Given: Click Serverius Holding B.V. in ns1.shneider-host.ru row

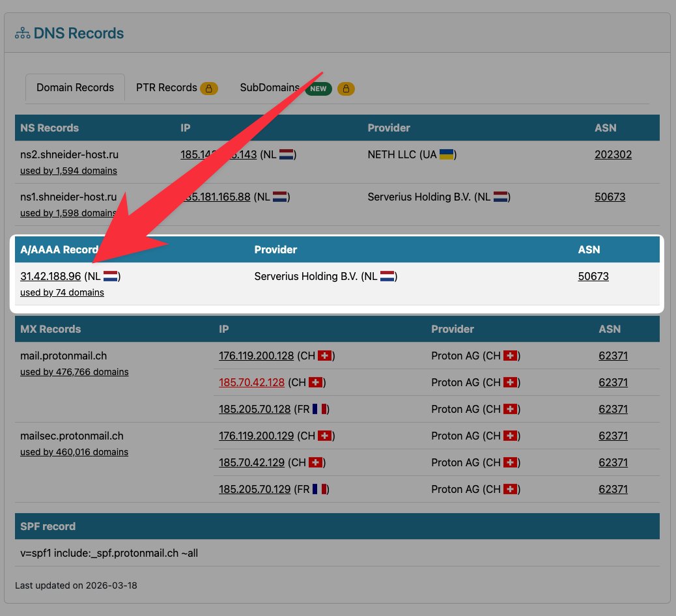Looking at the screenshot, I should [x=419, y=197].
